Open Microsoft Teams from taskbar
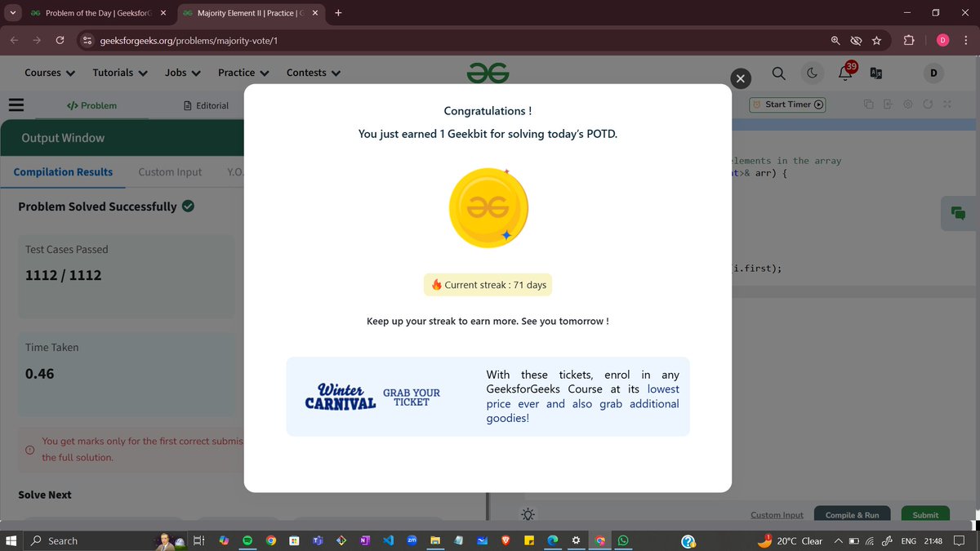The image size is (980, 551). coord(318,540)
